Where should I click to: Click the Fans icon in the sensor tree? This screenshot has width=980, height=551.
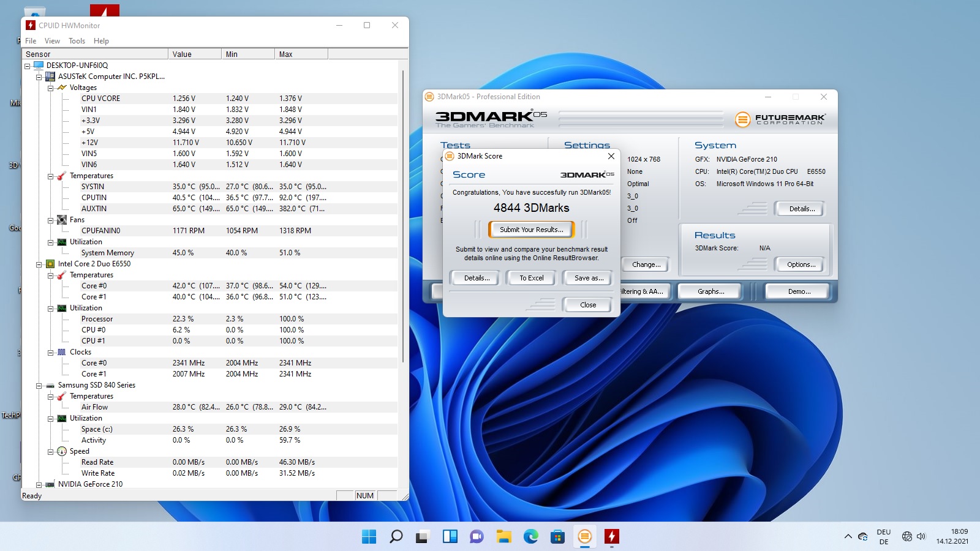[62, 220]
